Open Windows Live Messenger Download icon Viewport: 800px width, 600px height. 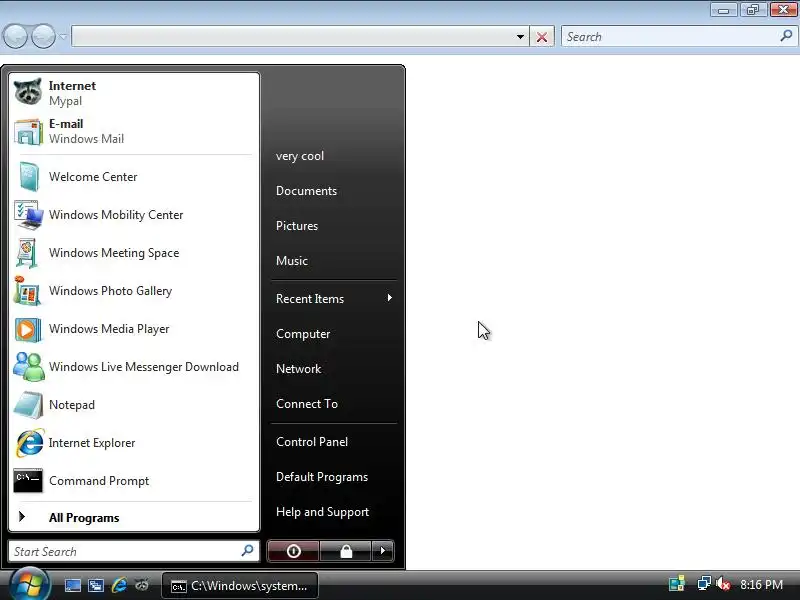29,367
